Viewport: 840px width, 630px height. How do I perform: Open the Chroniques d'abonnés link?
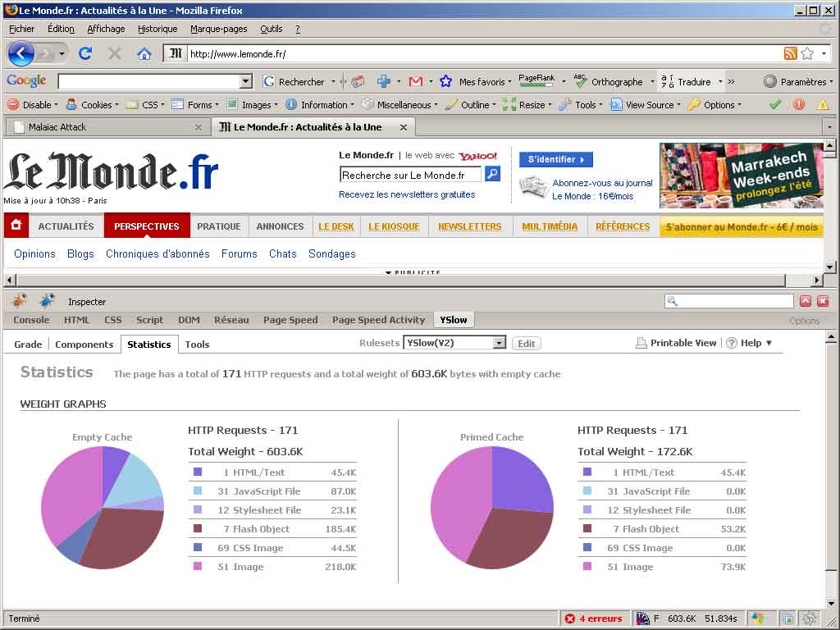point(157,254)
